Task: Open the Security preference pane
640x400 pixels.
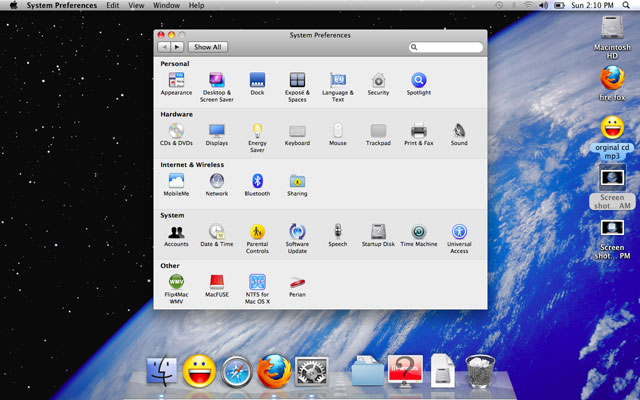Action: (x=378, y=84)
